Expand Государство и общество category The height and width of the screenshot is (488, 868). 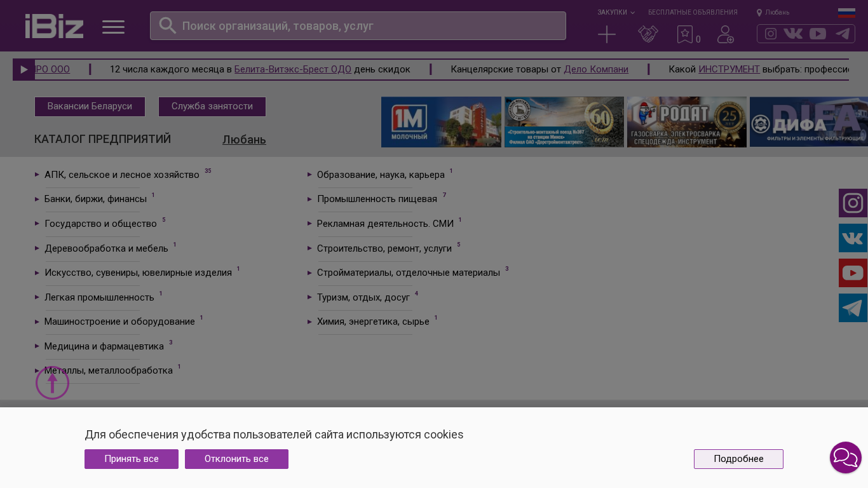pos(100,224)
